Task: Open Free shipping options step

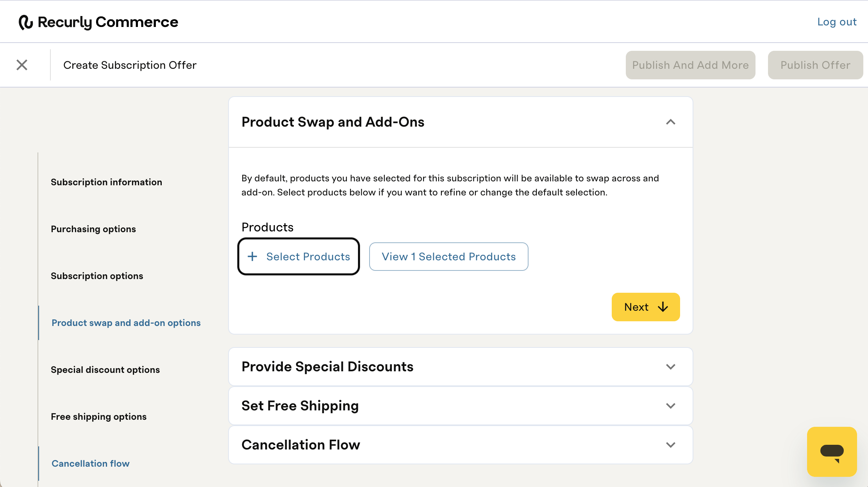Action: pos(98,417)
